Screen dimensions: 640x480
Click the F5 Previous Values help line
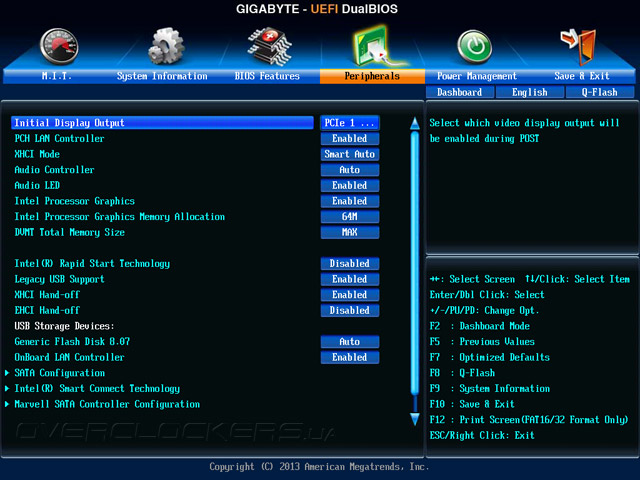tap(482, 342)
